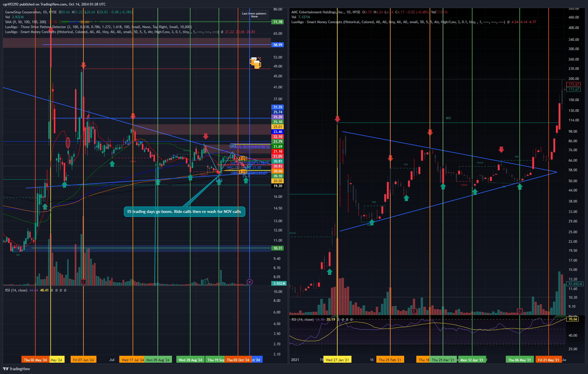This screenshot has width=588, height=374.
Task: Click the GameStop RSI (14, close) indicator legend
Action: [16, 290]
